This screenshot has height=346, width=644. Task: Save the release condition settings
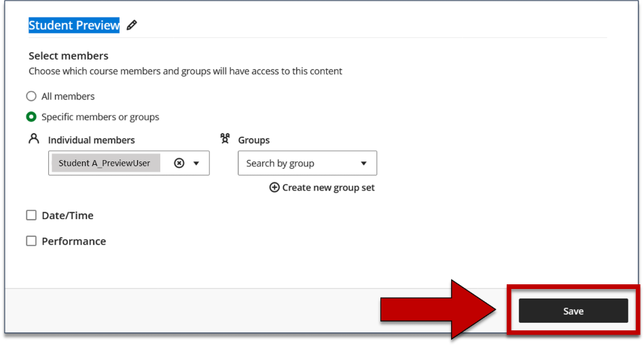coord(573,311)
